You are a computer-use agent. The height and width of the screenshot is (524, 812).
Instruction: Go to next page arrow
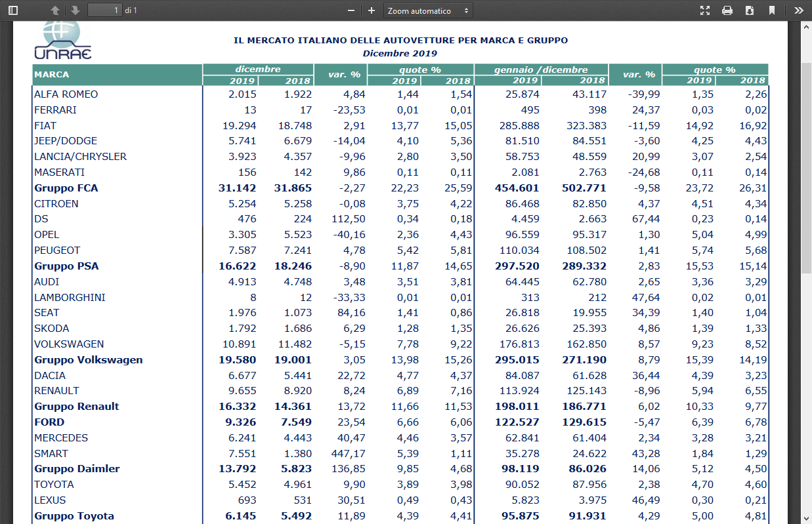pos(75,10)
